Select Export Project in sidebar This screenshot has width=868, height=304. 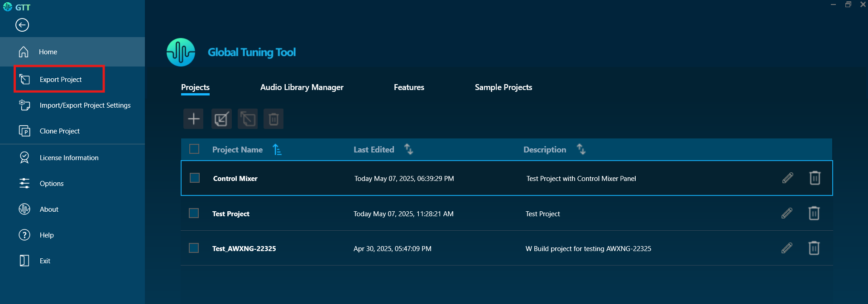point(60,80)
